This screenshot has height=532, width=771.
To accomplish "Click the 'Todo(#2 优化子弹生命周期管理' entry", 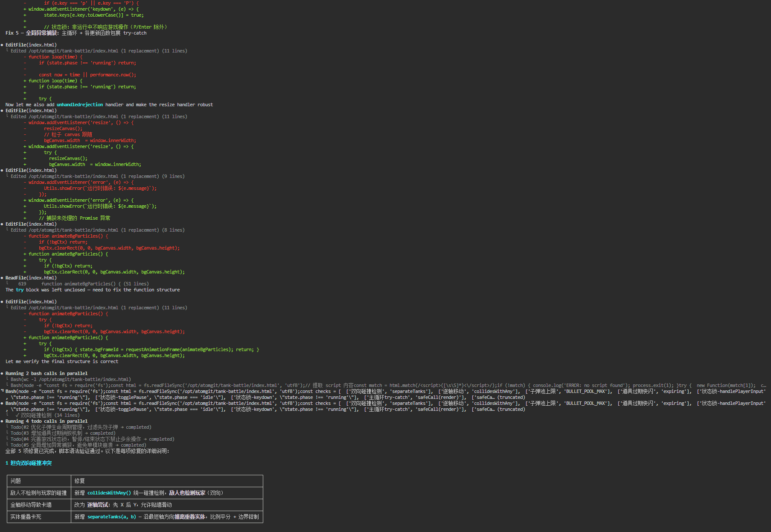I will tap(81, 427).
